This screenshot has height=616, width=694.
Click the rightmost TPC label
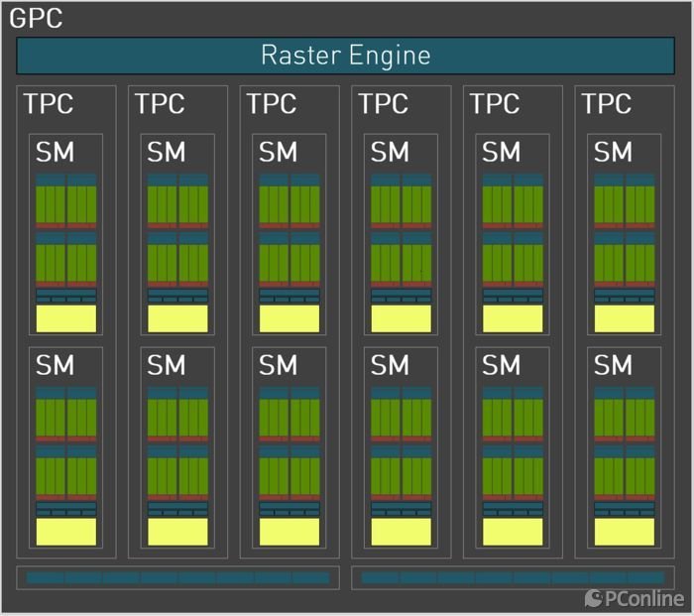coord(607,103)
